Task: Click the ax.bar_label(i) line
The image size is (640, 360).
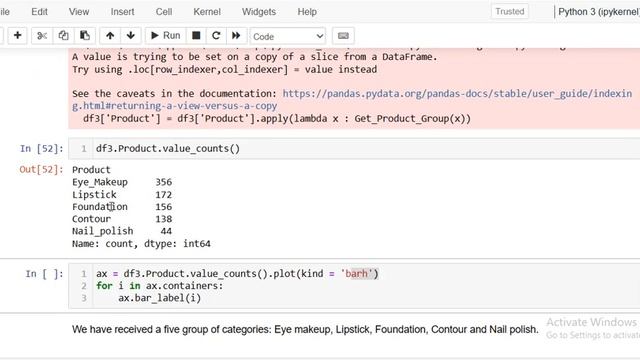Action: click(x=160, y=298)
